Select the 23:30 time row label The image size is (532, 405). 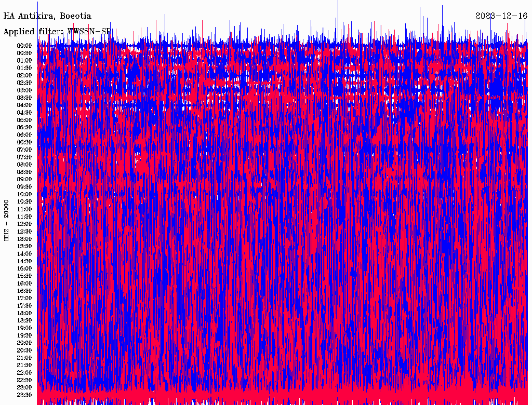[24, 395]
